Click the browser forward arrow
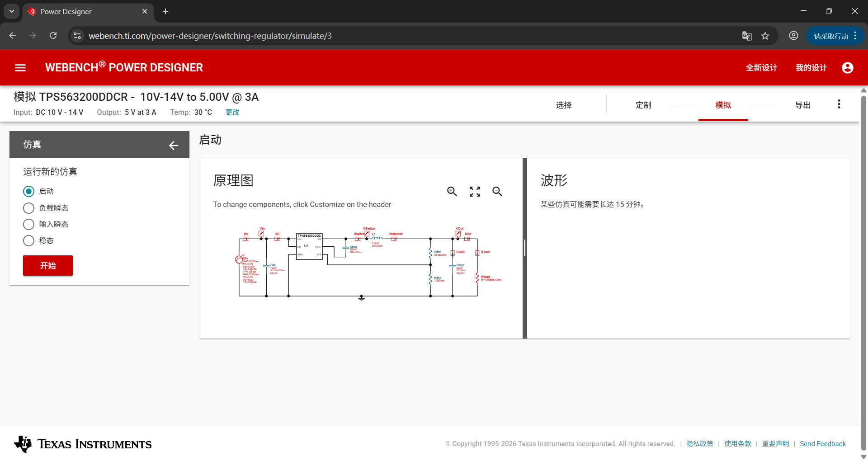This screenshot has width=868, height=461. pos(33,36)
